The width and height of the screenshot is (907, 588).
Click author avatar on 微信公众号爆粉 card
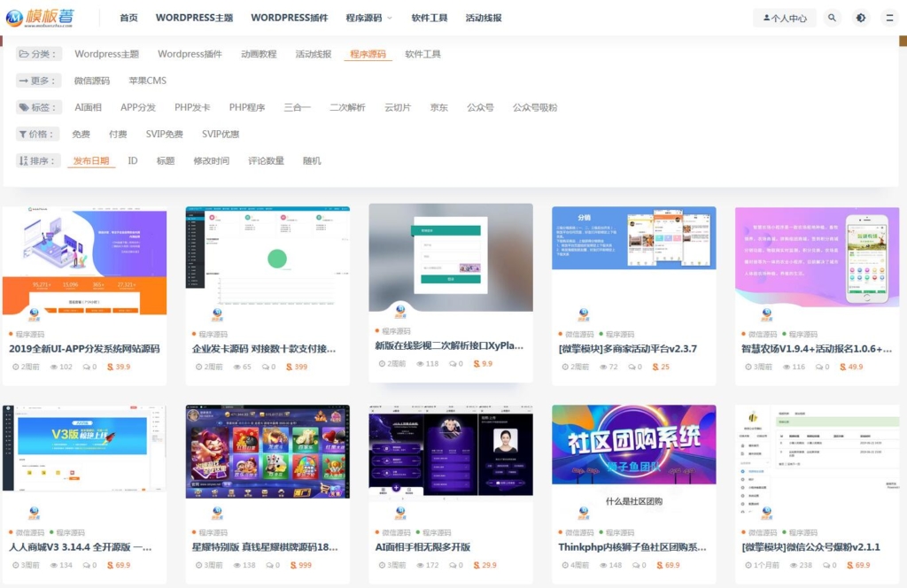[x=766, y=513]
